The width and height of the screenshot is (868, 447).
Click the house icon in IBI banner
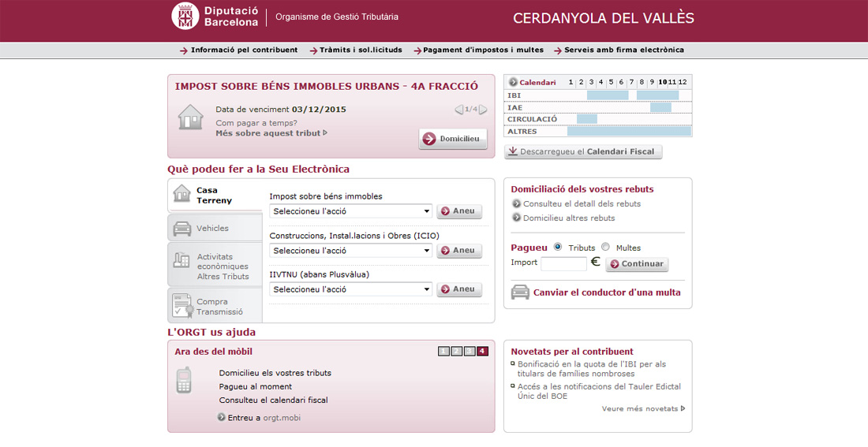[x=190, y=117]
